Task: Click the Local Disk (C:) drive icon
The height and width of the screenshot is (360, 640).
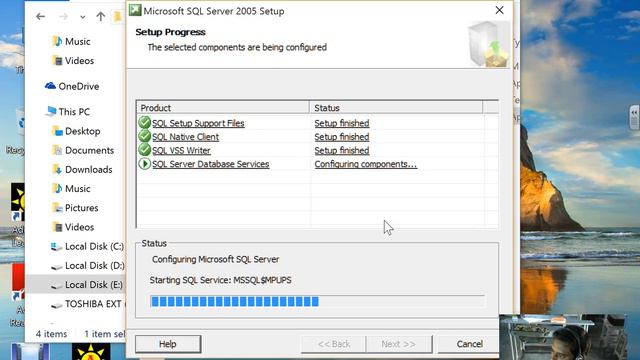Action: (56, 247)
